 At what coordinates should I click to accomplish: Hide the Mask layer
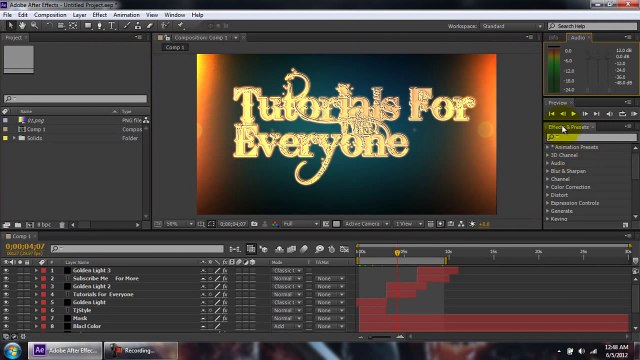tap(6, 318)
